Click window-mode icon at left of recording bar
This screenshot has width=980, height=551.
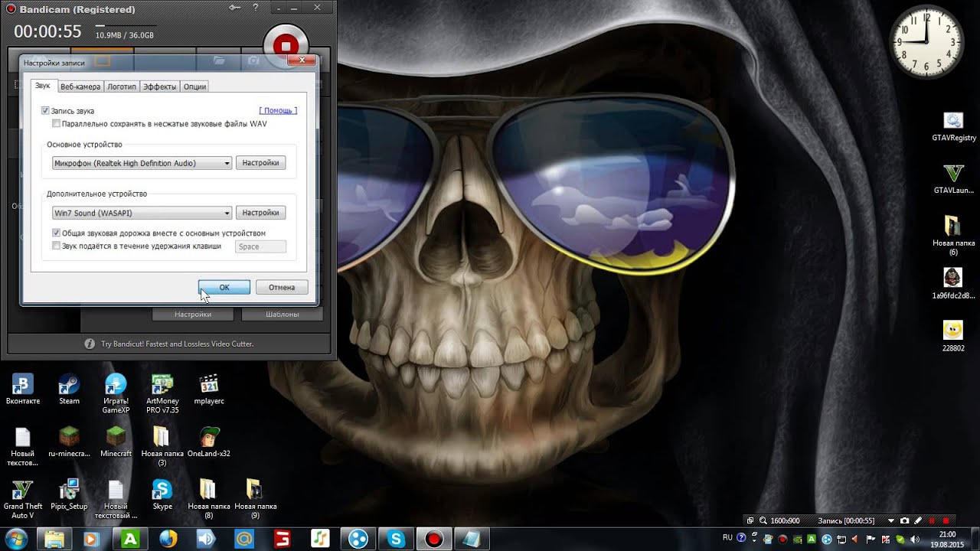(x=750, y=520)
